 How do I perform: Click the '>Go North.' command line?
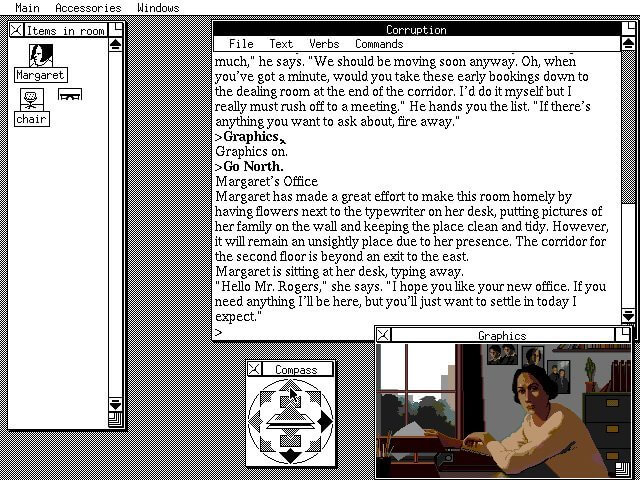(x=249, y=167)
